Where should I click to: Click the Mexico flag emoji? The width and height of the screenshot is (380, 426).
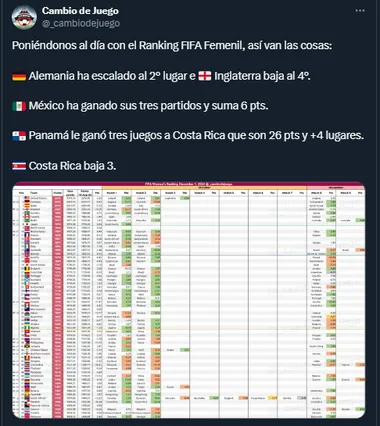(19, 106)
